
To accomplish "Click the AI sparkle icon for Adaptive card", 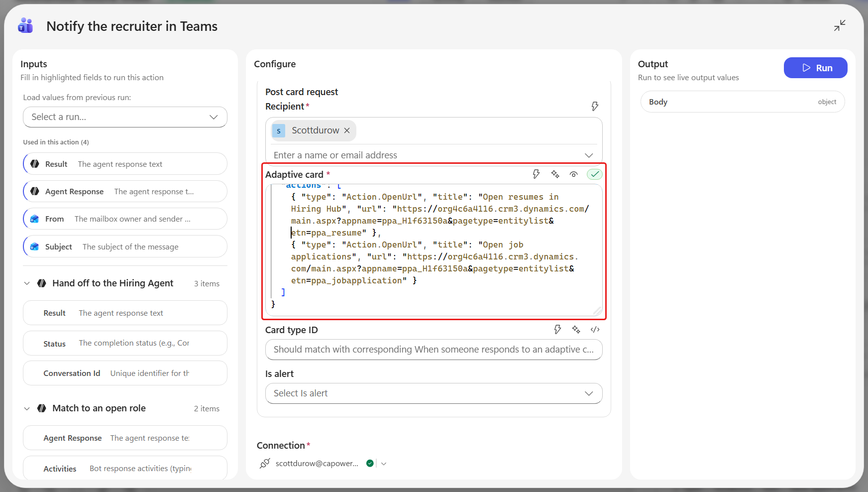I will 555,174.
